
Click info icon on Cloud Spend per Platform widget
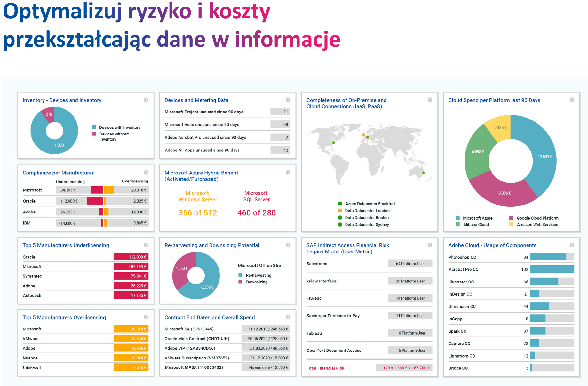pyautogui.click(x=572, y=100)
